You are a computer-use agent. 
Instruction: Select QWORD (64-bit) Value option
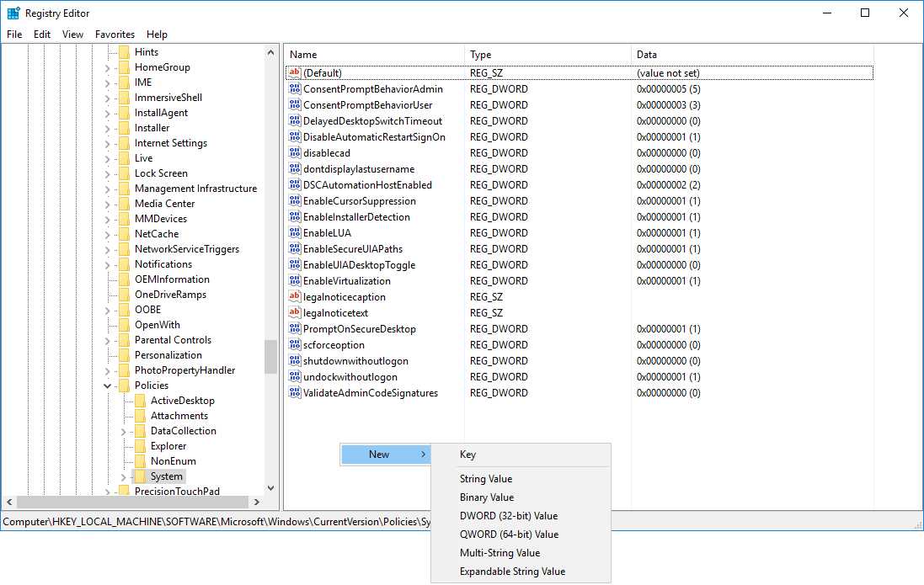pos(521,534)
